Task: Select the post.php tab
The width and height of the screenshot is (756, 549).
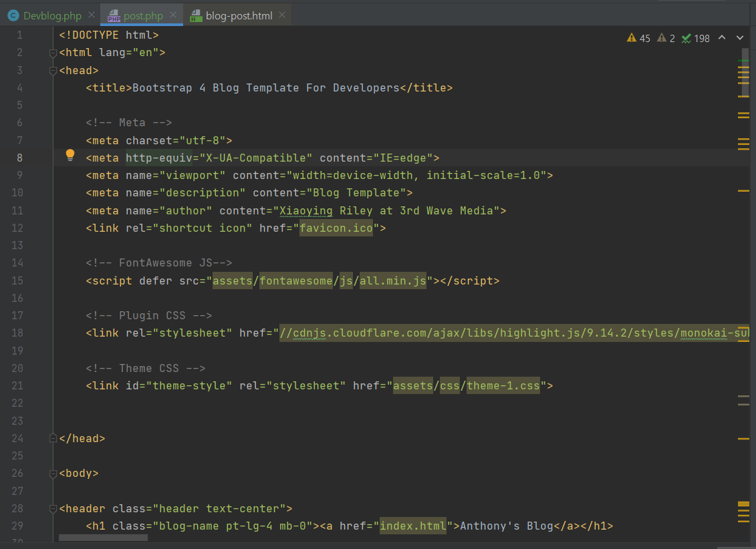Action: tap(143, 15)
